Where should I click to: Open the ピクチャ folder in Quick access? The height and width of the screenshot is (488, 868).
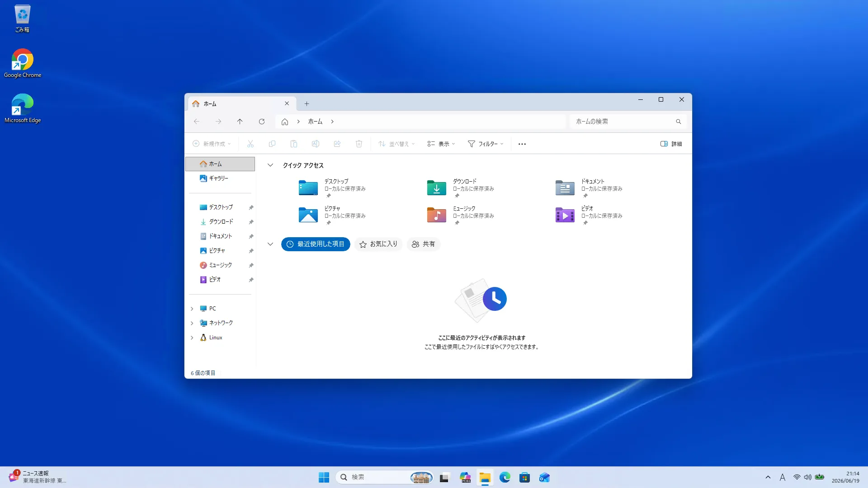click(x=332, y=215)
